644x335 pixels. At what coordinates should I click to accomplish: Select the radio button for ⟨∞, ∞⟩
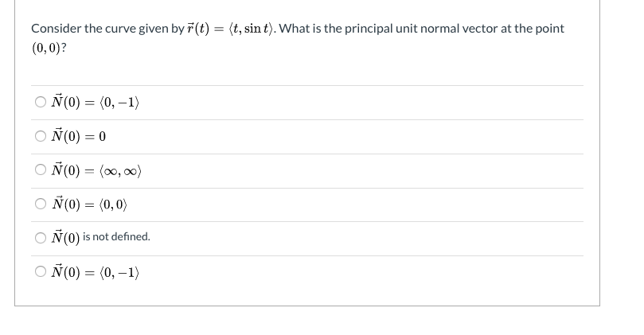pos(41,169)
